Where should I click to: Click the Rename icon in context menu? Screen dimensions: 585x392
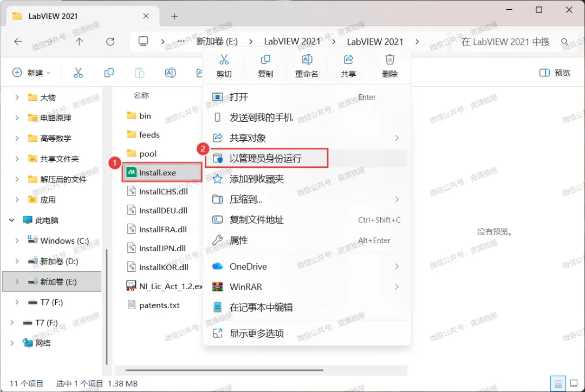coord(307,60)
